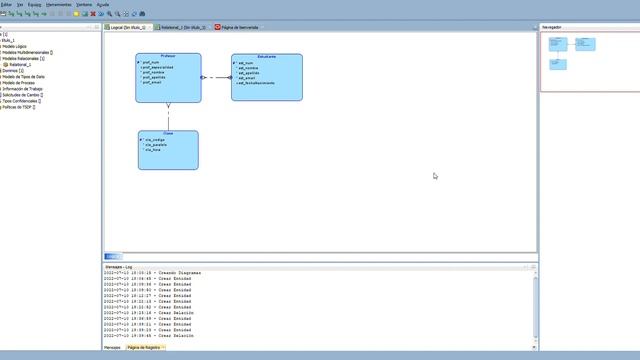Open the Ayuda menu
Viewport: 640px width, 360px height.
point(102,4)
